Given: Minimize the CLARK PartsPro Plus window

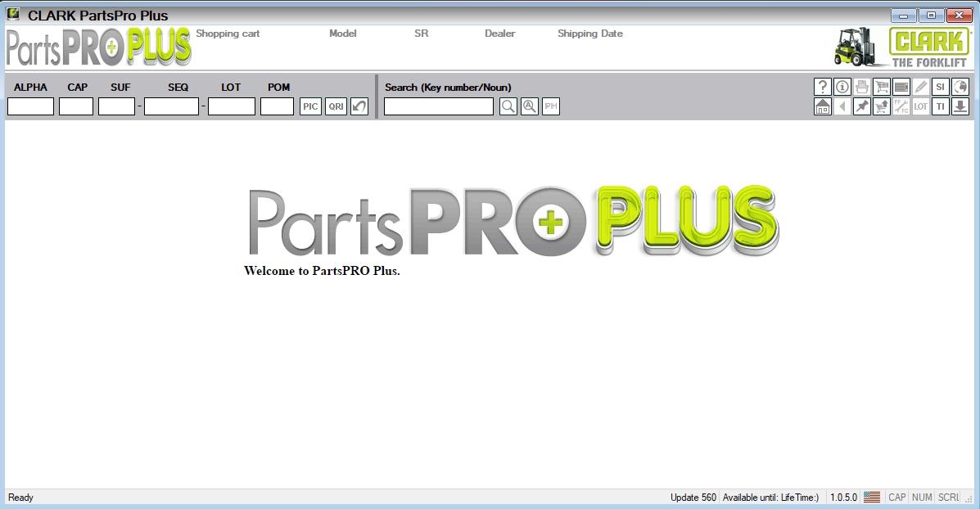Looking at the screenshot, I should pos(903,15).
